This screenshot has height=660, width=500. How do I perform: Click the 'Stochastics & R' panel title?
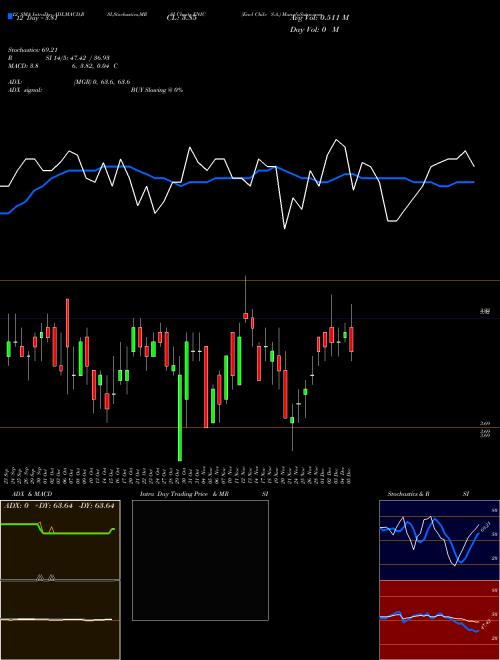pyautogui.click(x=408, y=494)
